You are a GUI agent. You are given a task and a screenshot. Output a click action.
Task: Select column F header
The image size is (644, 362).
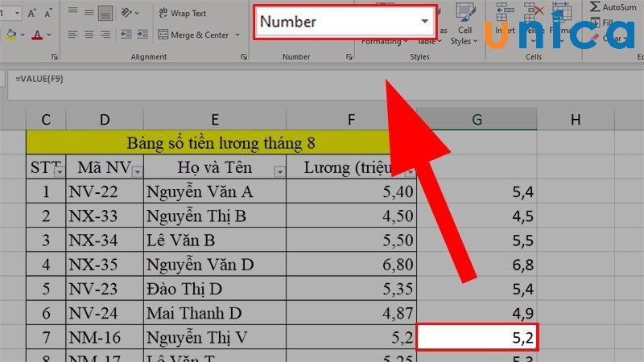point(351,119)
